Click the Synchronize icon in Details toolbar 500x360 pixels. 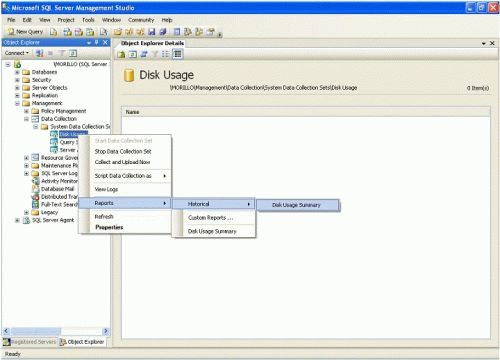(x=144, y=54)
